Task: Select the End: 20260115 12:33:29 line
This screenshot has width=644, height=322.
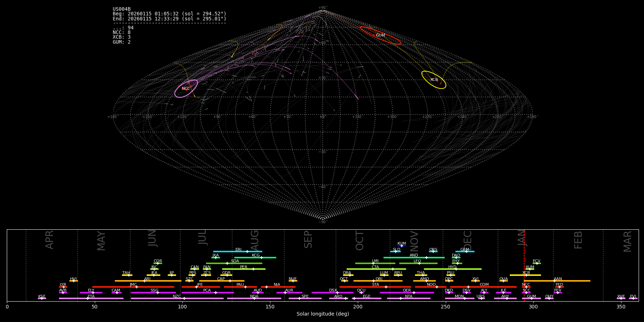Action: 170,19
